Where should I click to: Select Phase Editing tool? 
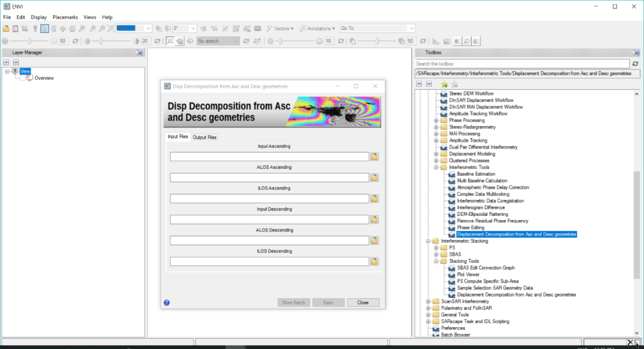[470, 228]
